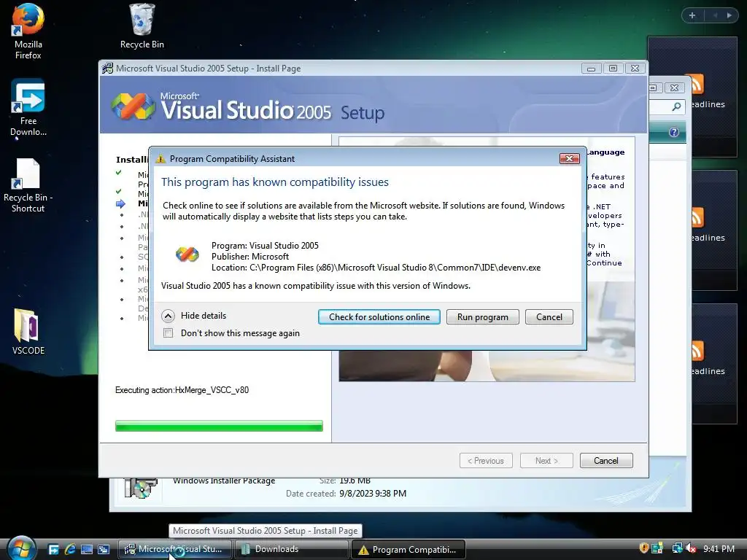Click the Show Desktop quick launch icon

(x=87, y=549)
